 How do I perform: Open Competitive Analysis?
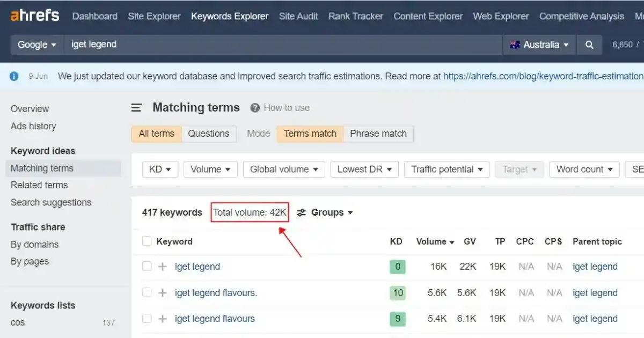[582, 16]
